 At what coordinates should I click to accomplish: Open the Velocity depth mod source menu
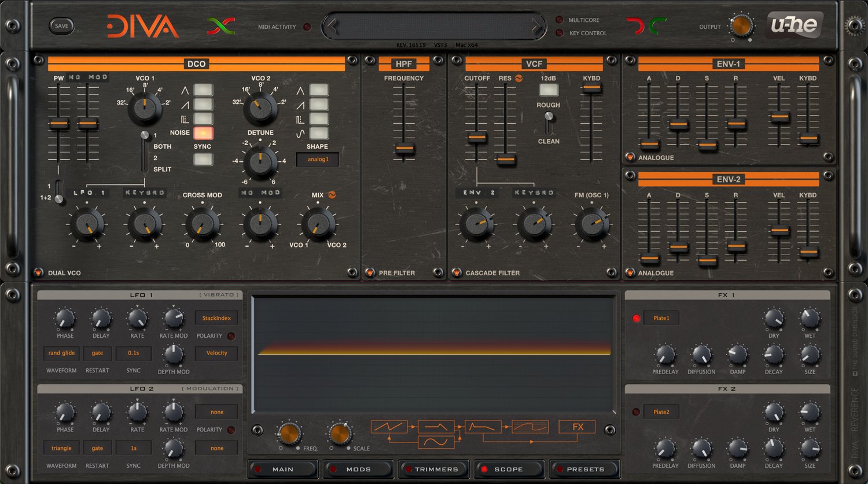pos(216,353)
